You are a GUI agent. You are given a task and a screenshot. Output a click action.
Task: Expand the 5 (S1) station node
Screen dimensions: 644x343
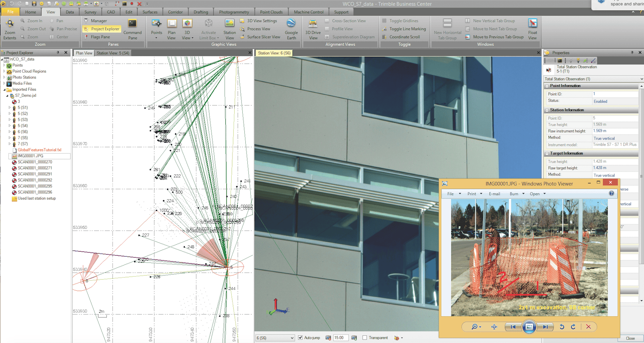[10, 108]
